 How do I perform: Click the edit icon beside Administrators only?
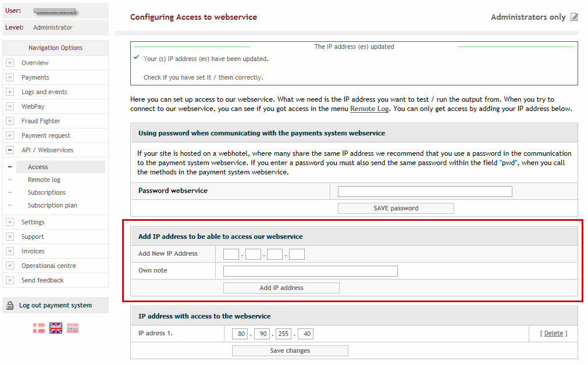click(574, 17)
